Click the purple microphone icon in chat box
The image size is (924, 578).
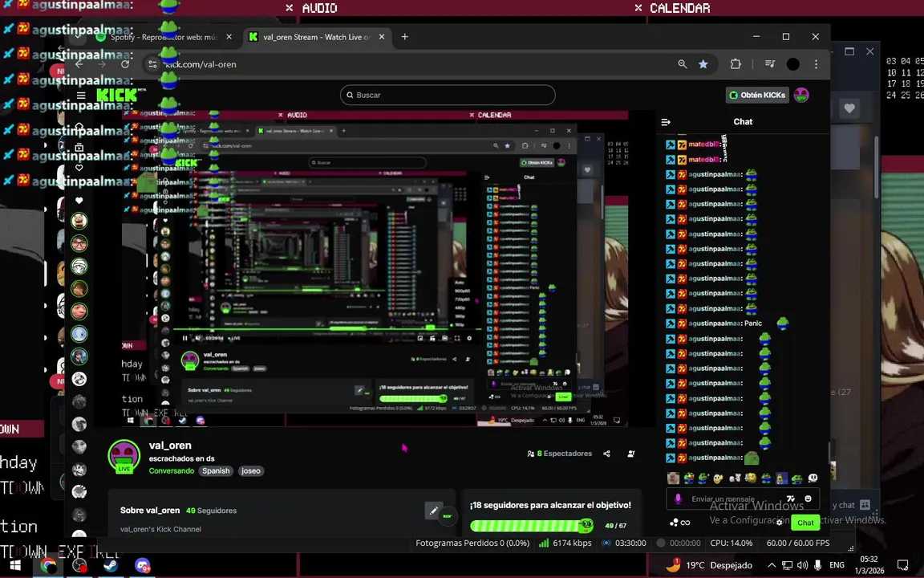(x=678, y=499)
